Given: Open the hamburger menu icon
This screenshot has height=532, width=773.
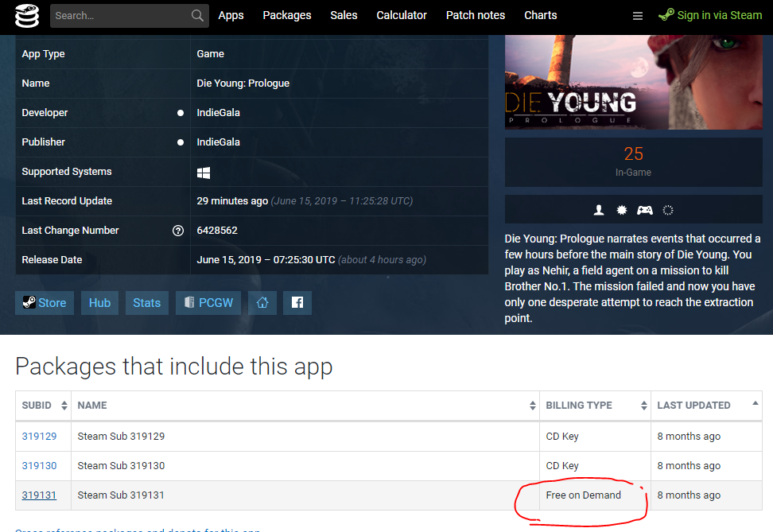Looking at the screenshot, I should click(x=638, y=16).
